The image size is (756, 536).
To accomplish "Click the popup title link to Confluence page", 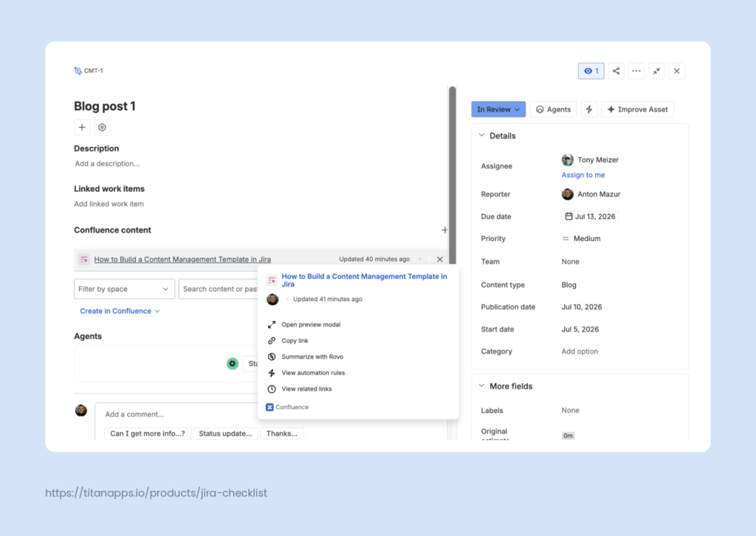I will point(364,280).
